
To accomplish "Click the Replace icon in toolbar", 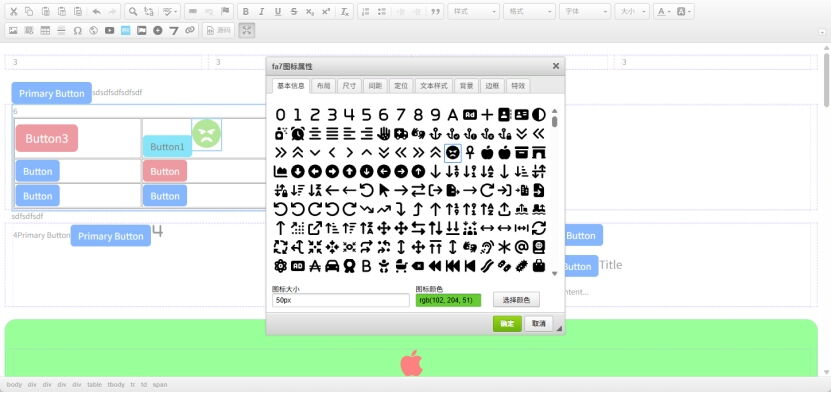I will pyautogui.click(x=149, y=12).
